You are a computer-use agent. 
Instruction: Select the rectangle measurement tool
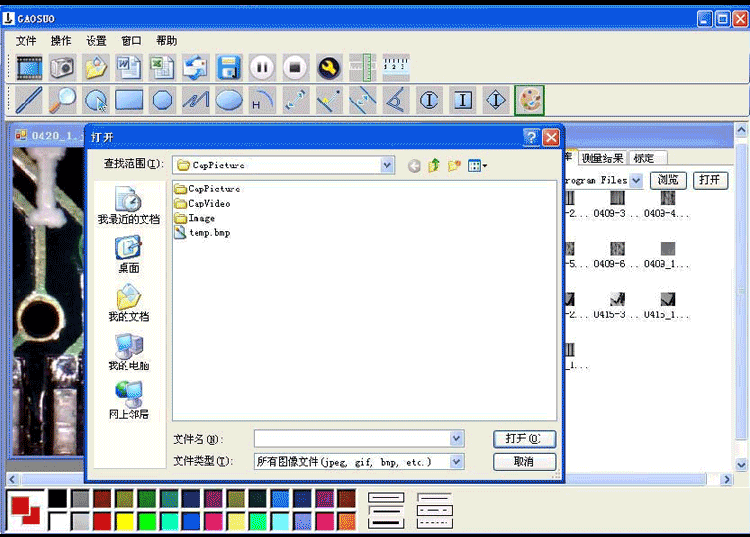point(129,100)
